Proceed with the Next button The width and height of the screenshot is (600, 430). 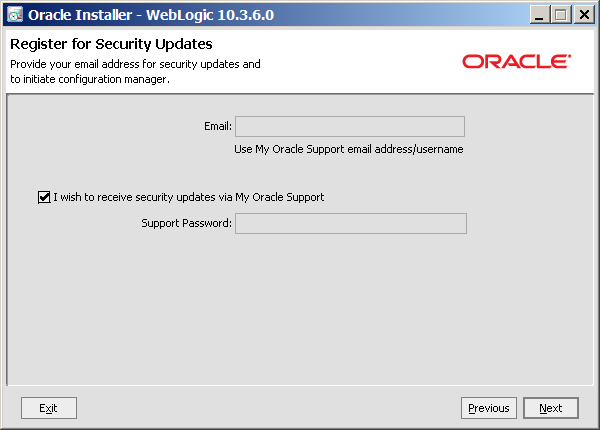coord(551,408)
